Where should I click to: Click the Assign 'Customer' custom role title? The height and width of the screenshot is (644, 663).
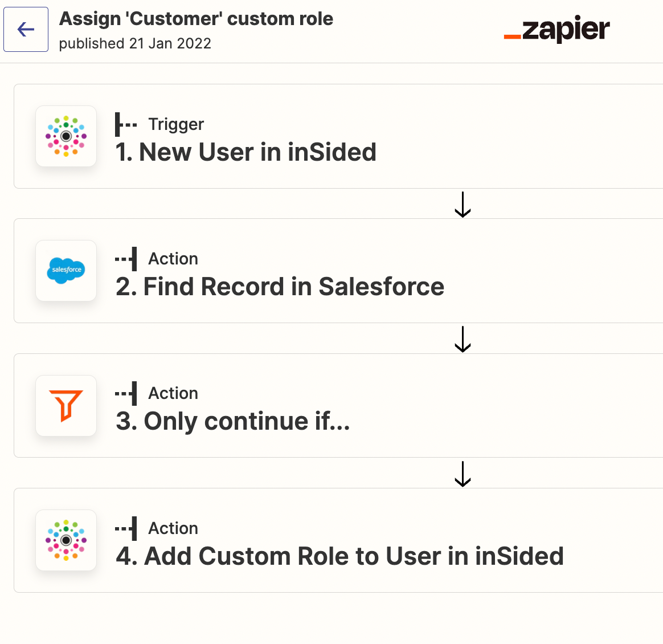(196, 19)
